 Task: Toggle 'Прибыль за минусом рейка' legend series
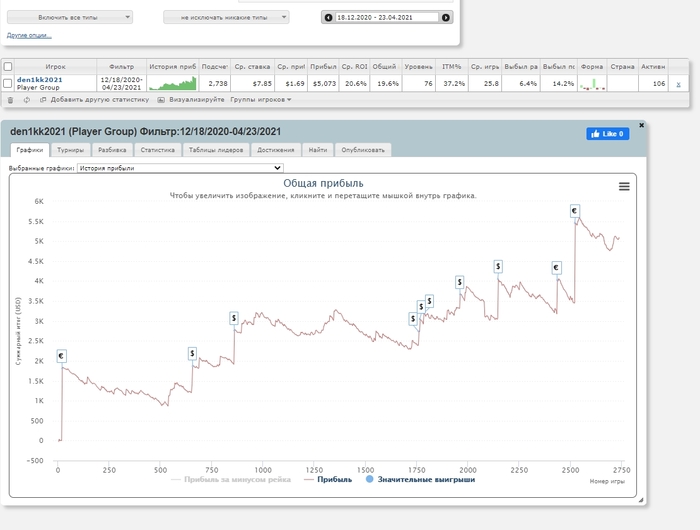coord(231,480)
